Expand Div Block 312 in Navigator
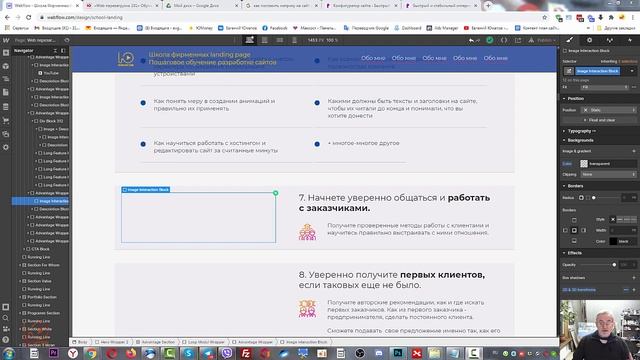This screenshot has width=640, height=360. 33,121
